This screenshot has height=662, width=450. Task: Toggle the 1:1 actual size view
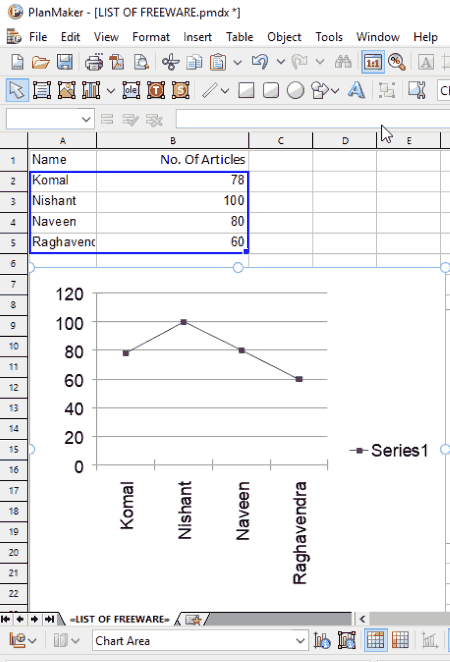[x=373, y=62]
